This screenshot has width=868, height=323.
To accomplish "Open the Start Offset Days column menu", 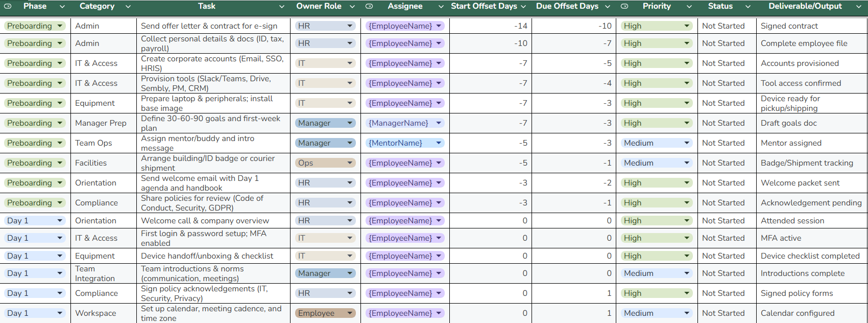I will 523,7.
